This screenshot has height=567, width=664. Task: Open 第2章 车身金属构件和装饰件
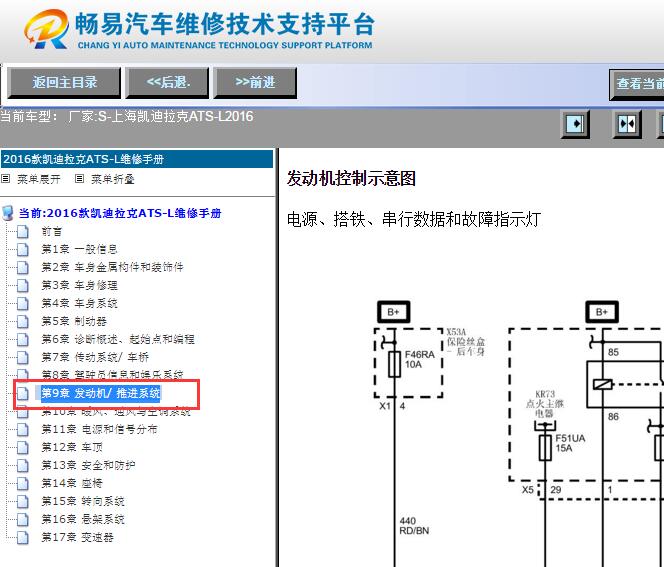(x=112, y=267)
